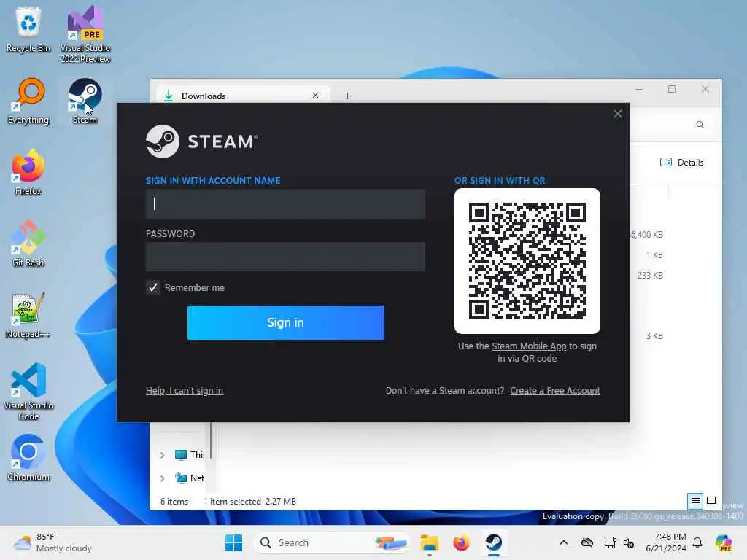
Task: Switch File Explorer to large thumbnails view
Action: pos(711,501)
